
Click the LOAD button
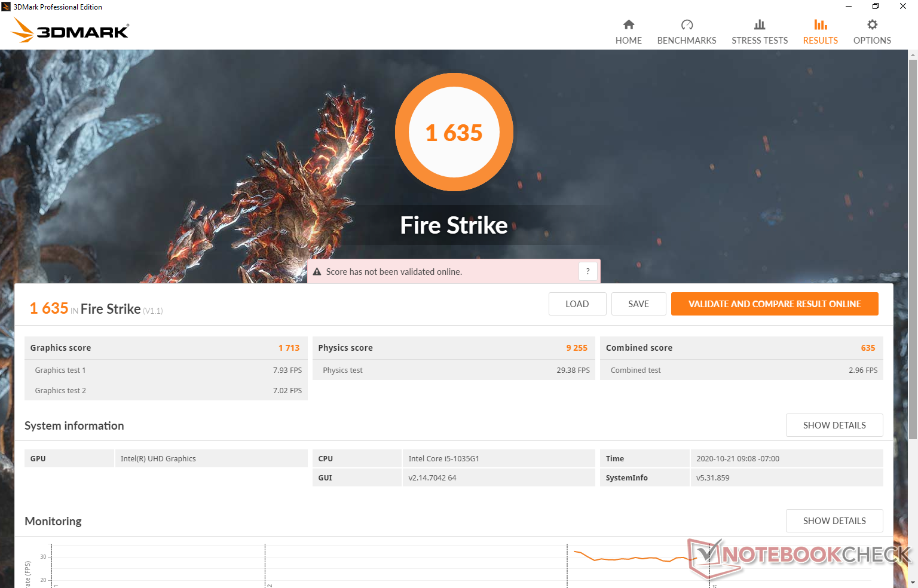(x=577, y=304)
